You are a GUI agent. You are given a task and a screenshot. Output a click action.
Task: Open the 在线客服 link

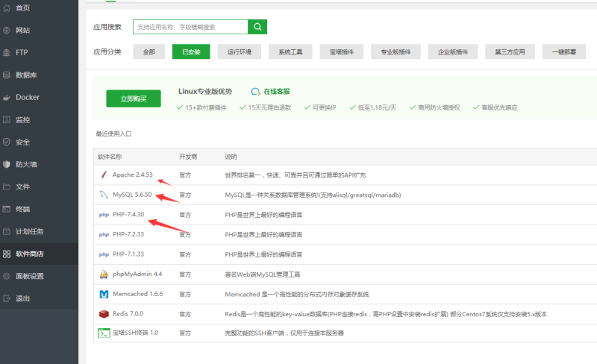[x=276, y=92]
